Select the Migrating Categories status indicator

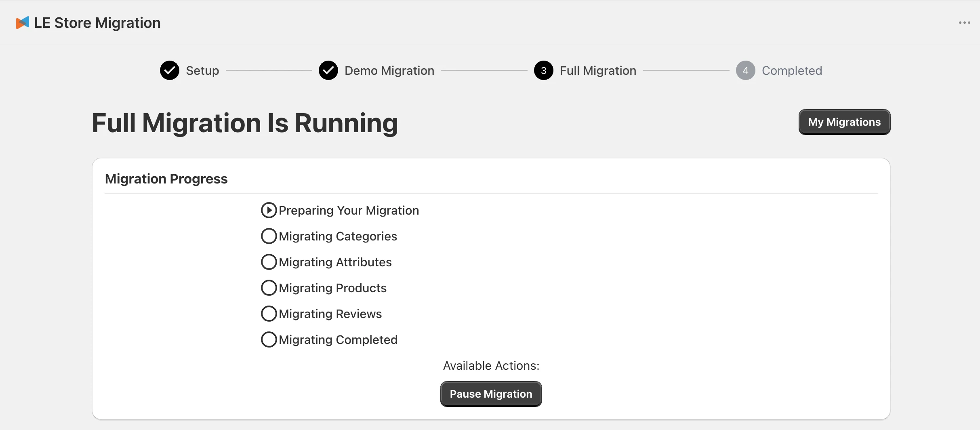pyautogui.click(x=269, y=236)
